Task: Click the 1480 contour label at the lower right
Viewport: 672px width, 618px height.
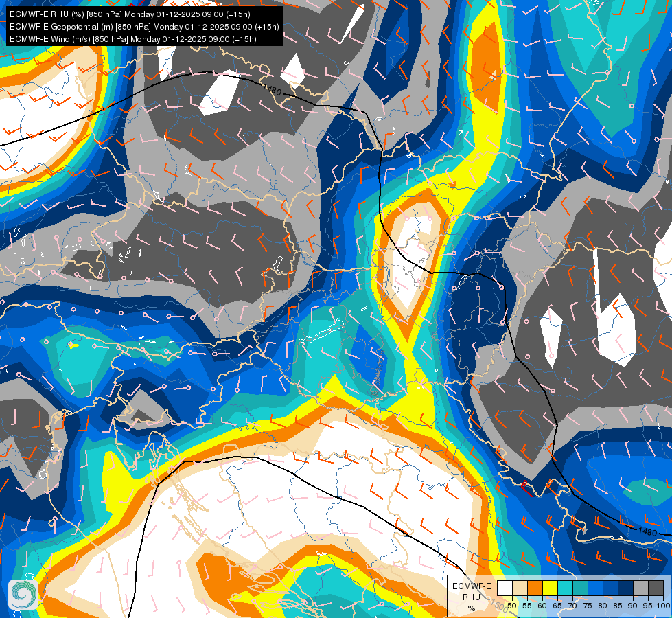Action: click(647, 531)
